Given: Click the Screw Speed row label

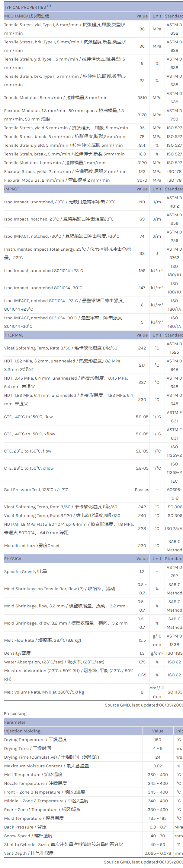Looking at the screenshot, I should [28, 836].
